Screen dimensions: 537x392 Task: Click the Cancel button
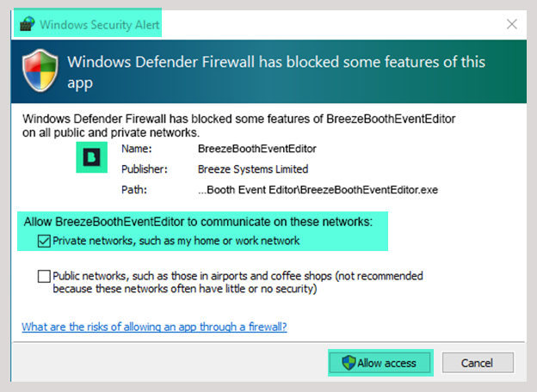pyautogui.click(x=478, y=363)
